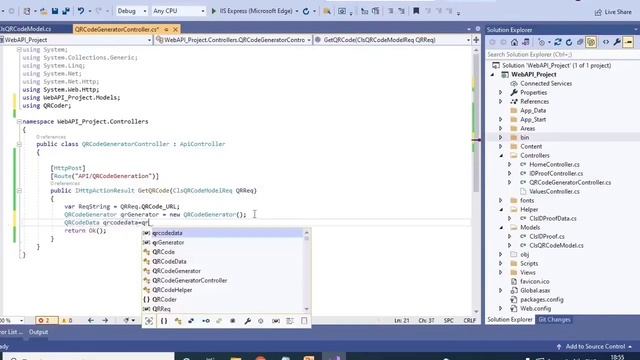This screenshot has height=360, width=640.
Task: Collapse the Models folder in Solution Explorer
Action: click(x=501, y=227)
